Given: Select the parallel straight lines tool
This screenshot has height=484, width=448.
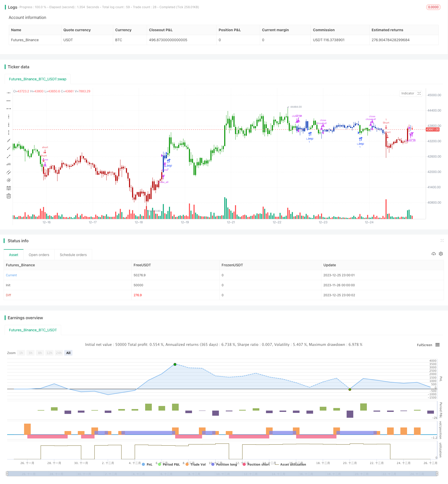Looking at the screenshot, I should point(9,180).
